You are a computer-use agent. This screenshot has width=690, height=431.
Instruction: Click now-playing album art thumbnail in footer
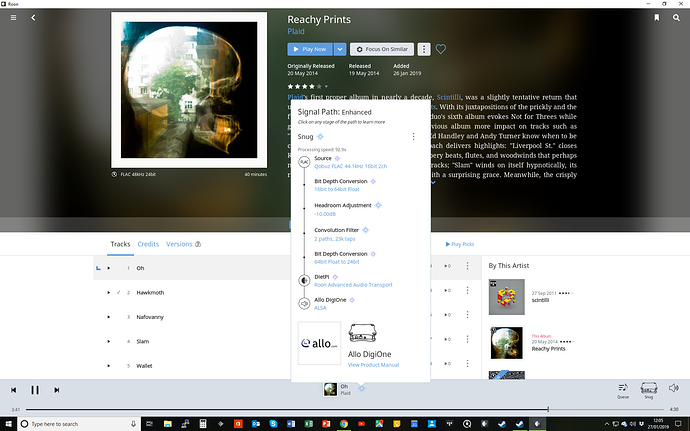[330, 389]
